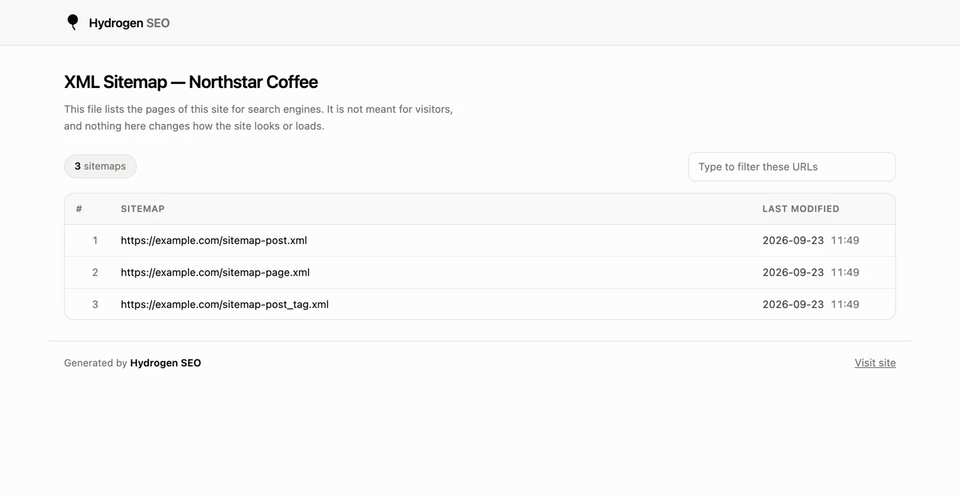Click the 'XML Sitemap — Northstar Coffee' heading

(191, 82)
